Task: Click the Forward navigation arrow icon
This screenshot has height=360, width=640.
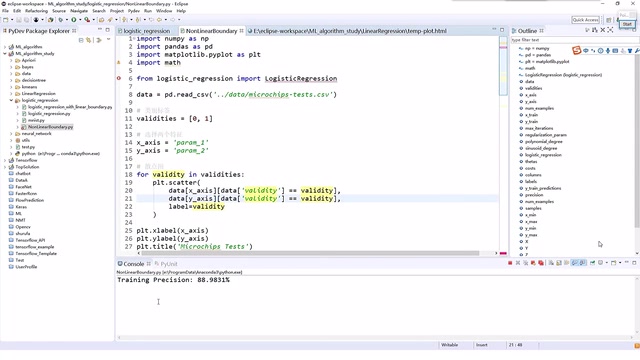Action: (x=172, y=20)
